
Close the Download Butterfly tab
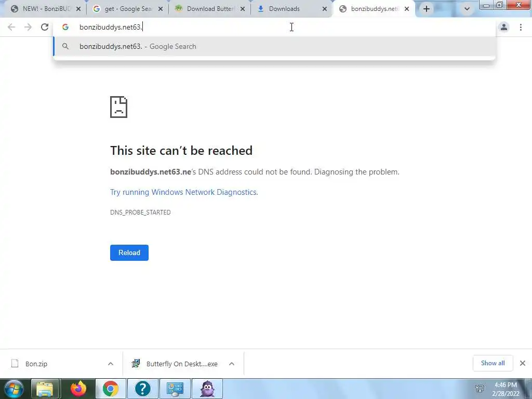click(x=243, y=9)
